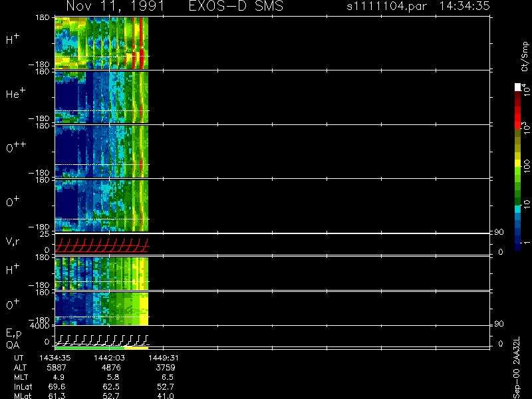Click the MLT value '5.8'
The width and height of the screenshot is (532, 399).
(112, 377)
